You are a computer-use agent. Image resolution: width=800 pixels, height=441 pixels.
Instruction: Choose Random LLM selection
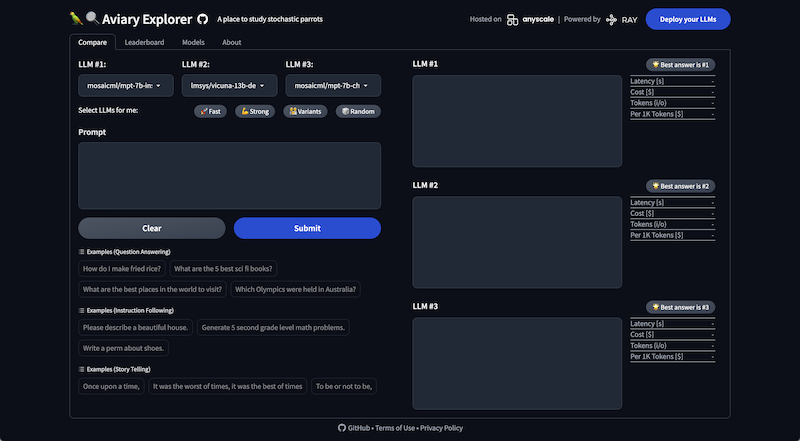coord(358,111)
